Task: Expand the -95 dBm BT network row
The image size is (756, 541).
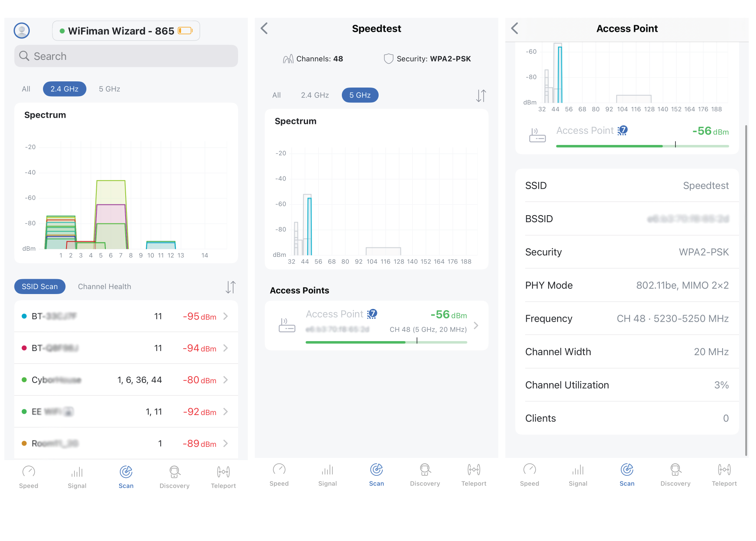Action: pos(126,316)
